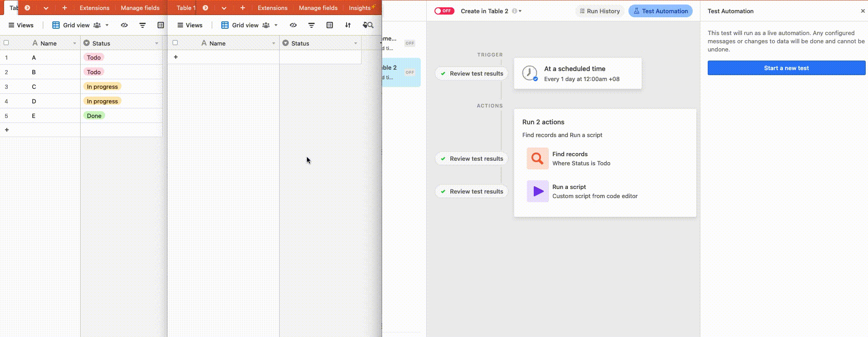Viewport: 868px width, 337px height.
Task: Click info icon next to Create in Table 2
Action: click(x=515, y=11)
